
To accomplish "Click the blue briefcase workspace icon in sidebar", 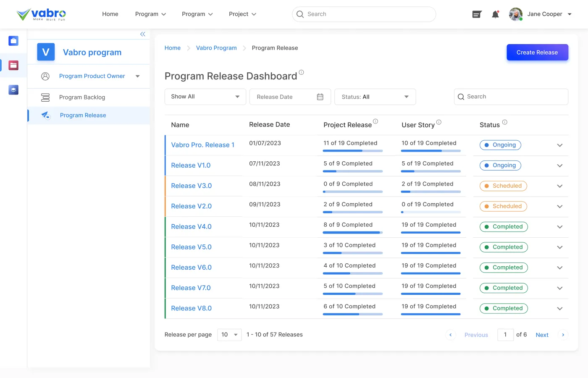I will coord(13,41).
